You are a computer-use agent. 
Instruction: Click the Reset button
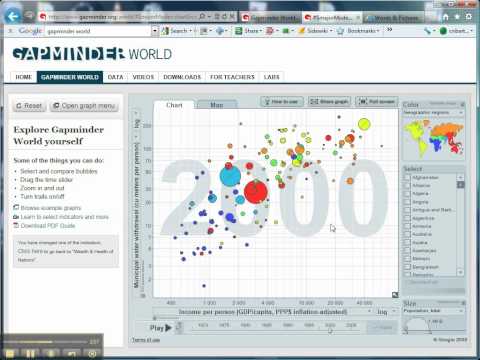[x=29, y=106]
